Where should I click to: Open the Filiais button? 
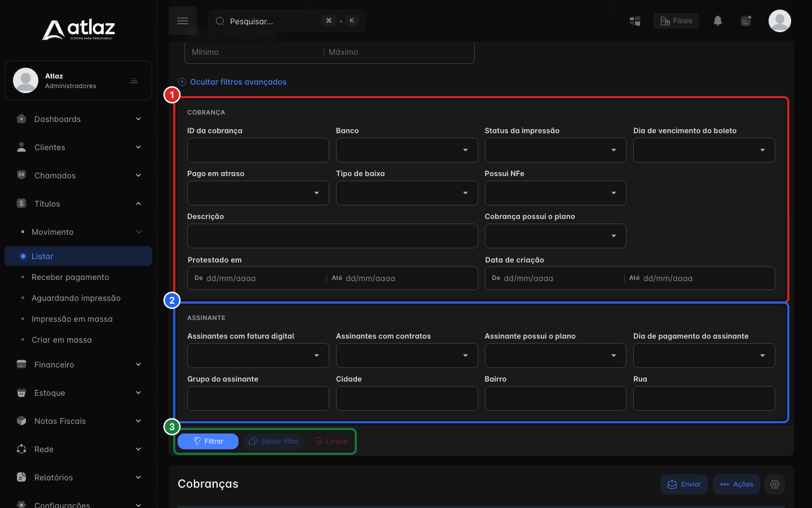coord(676,21)
